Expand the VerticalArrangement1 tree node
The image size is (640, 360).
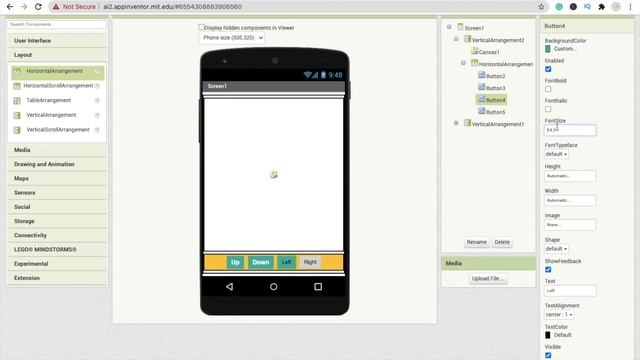click(456, 123)
